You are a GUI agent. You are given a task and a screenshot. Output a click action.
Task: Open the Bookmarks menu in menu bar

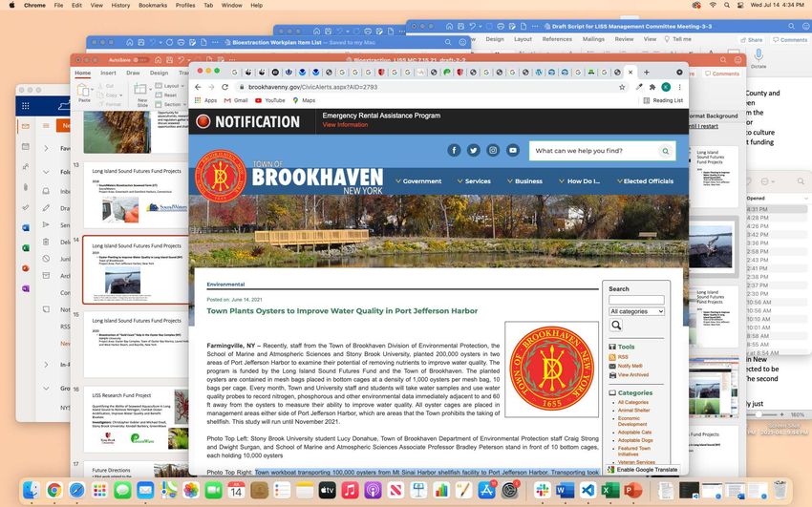[x=153, y=5]
